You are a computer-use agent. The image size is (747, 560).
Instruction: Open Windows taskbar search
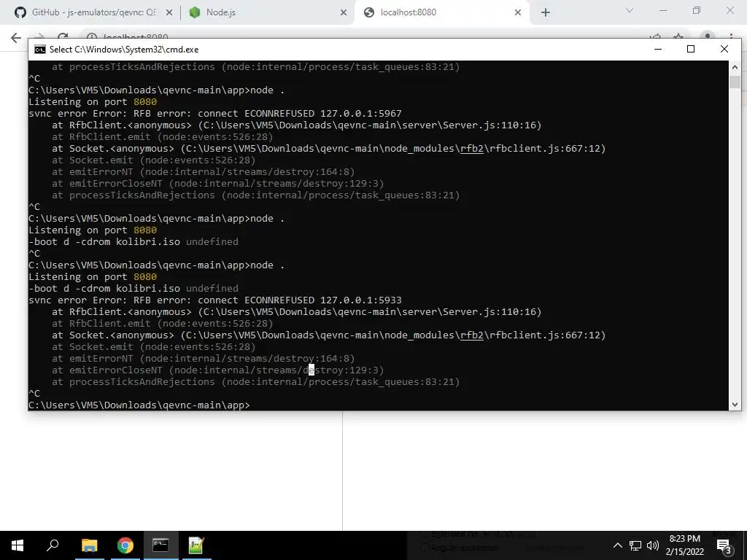coord(53,545)
